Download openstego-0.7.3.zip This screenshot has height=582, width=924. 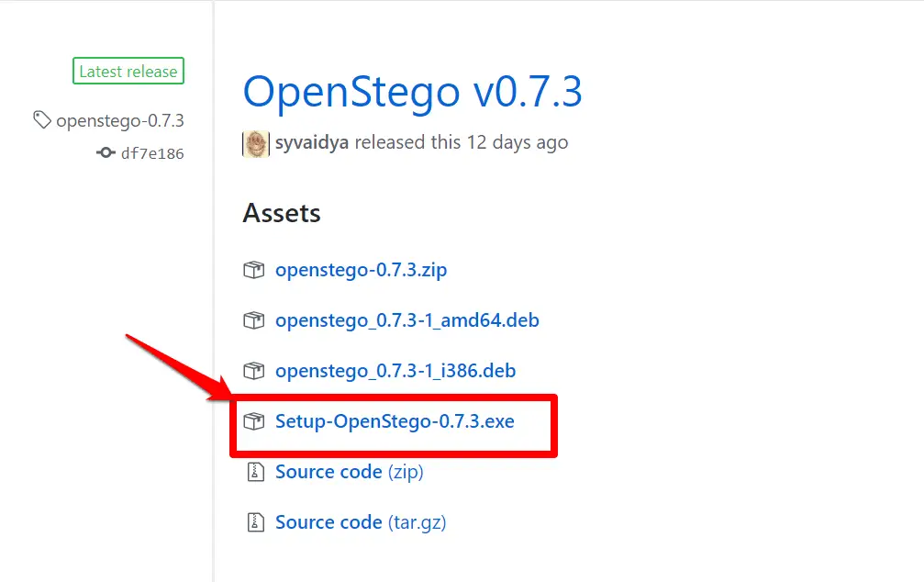click(x=361, y=270)
